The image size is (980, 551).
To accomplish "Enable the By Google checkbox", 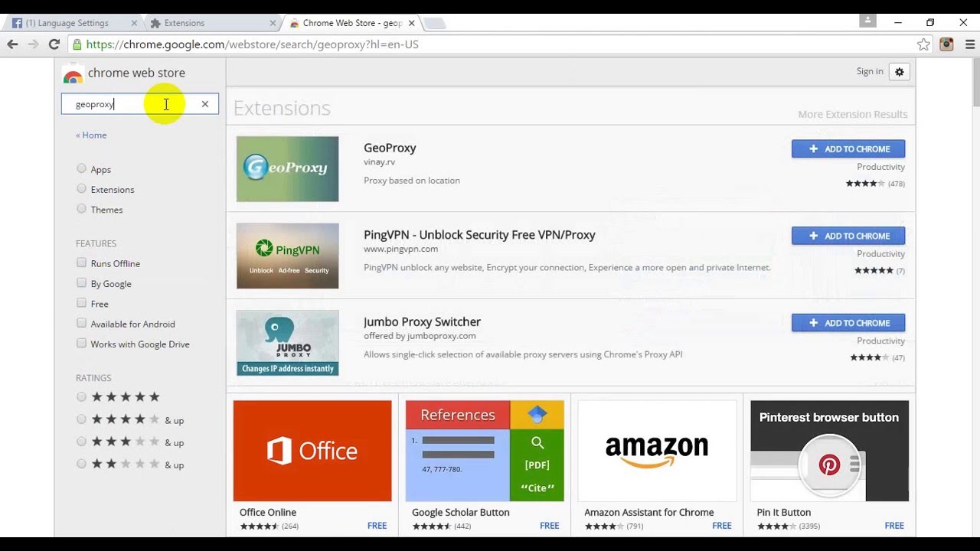I will (x=81, y=282).
